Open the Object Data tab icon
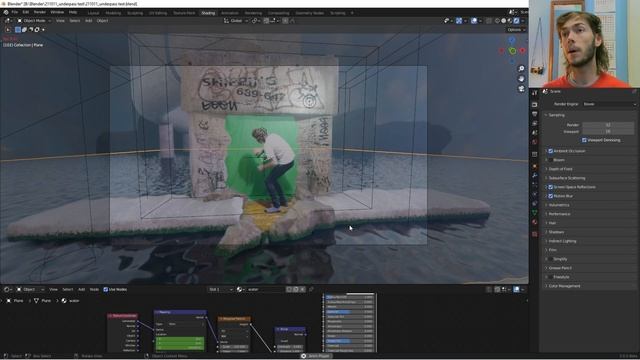This screenshot has width=640, height=360. 535,213
